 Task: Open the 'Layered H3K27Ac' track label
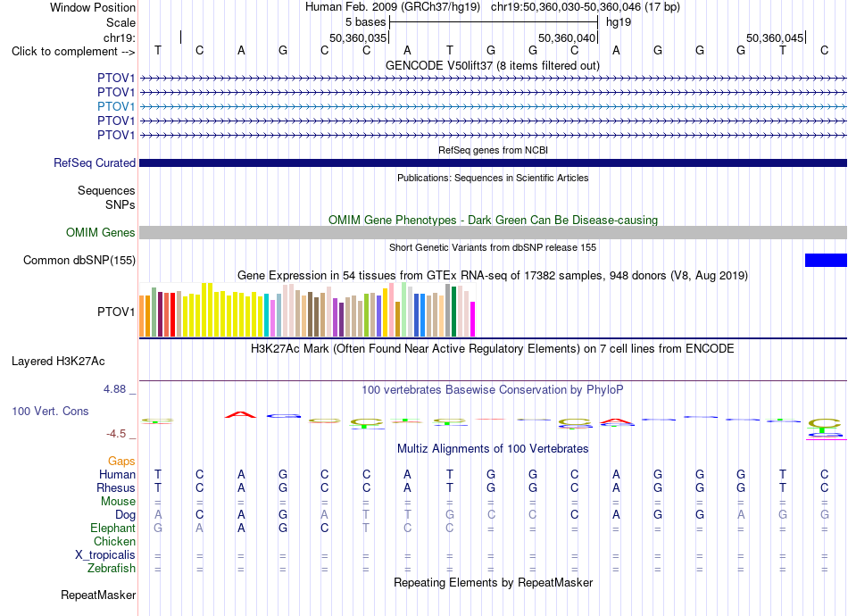coord(58,362)
